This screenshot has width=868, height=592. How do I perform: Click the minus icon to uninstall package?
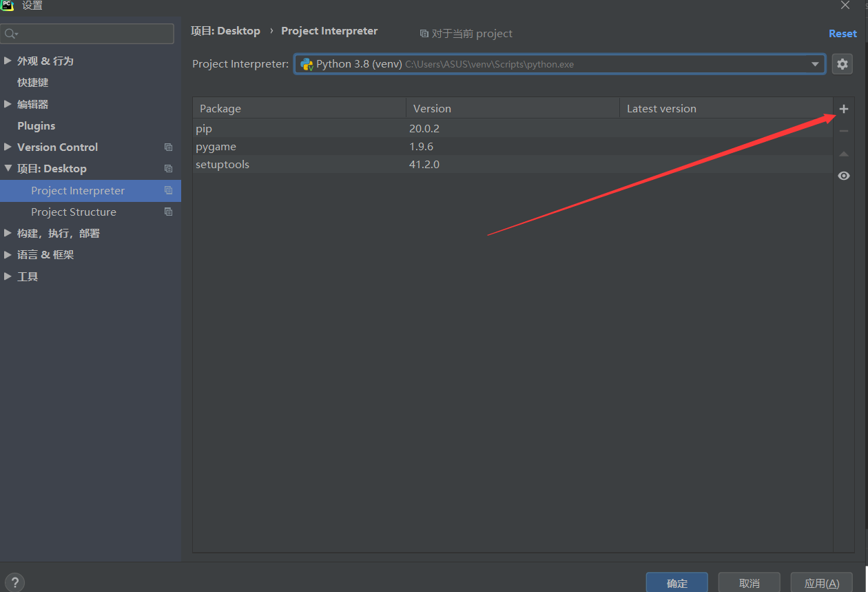tap(844, 131)
